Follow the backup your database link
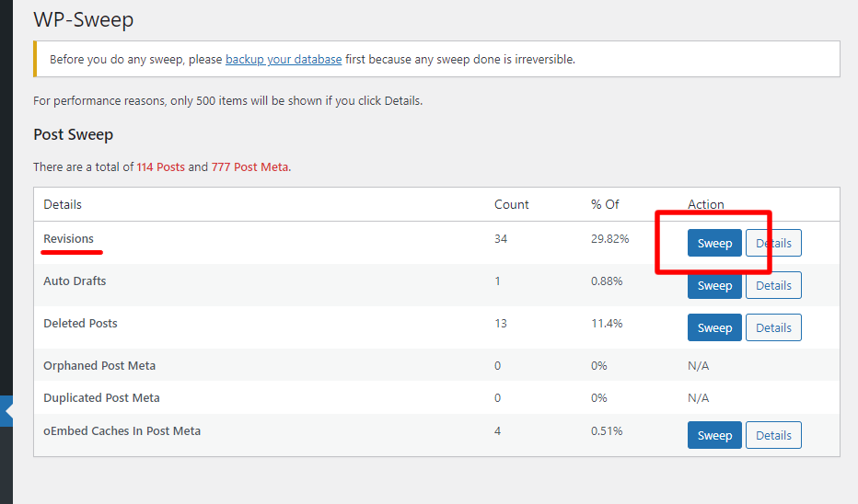The width and height of the screenshot is (858, 504). tap(284, 59)
